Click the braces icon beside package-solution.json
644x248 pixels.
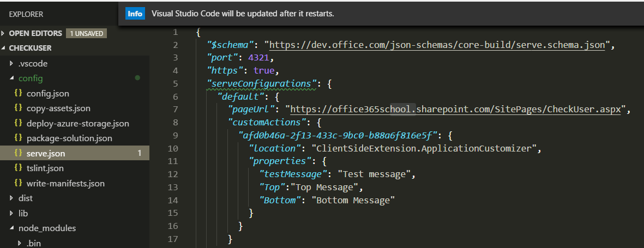(17, 138)
